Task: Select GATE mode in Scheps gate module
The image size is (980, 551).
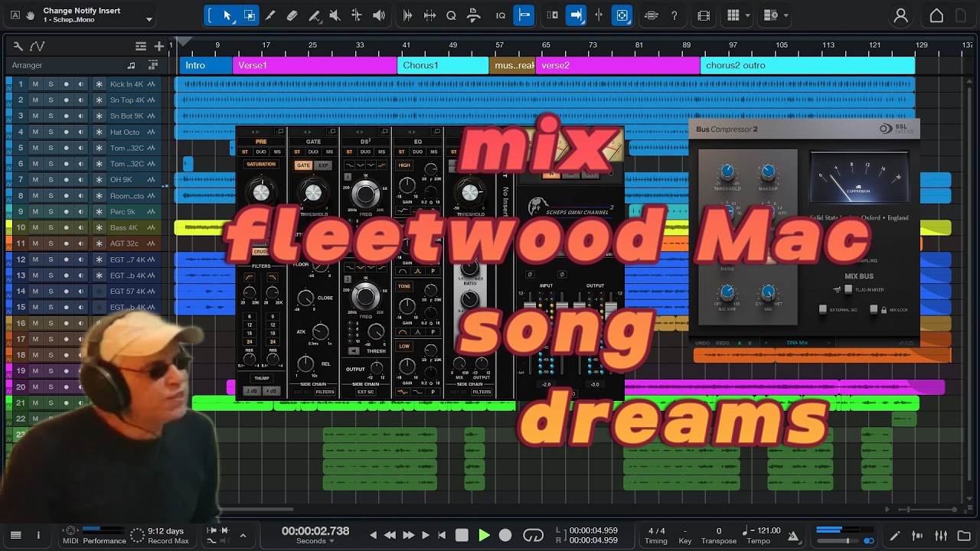Action: (x=304, y=165)
